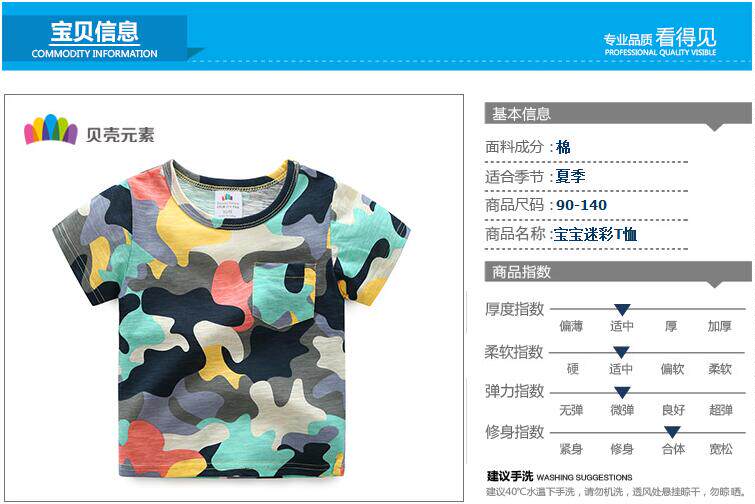Click the 贝壳元素 brand name text

tap(120, 135)
